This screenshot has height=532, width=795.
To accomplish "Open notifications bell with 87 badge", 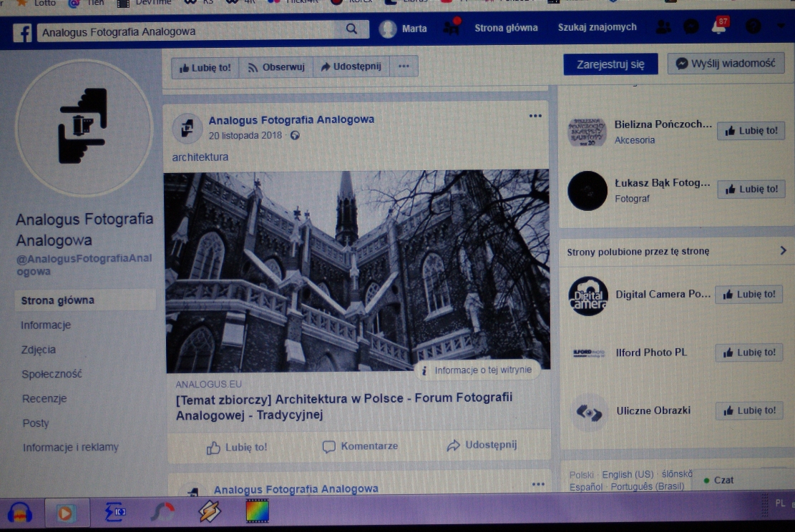I will [718, 26].
